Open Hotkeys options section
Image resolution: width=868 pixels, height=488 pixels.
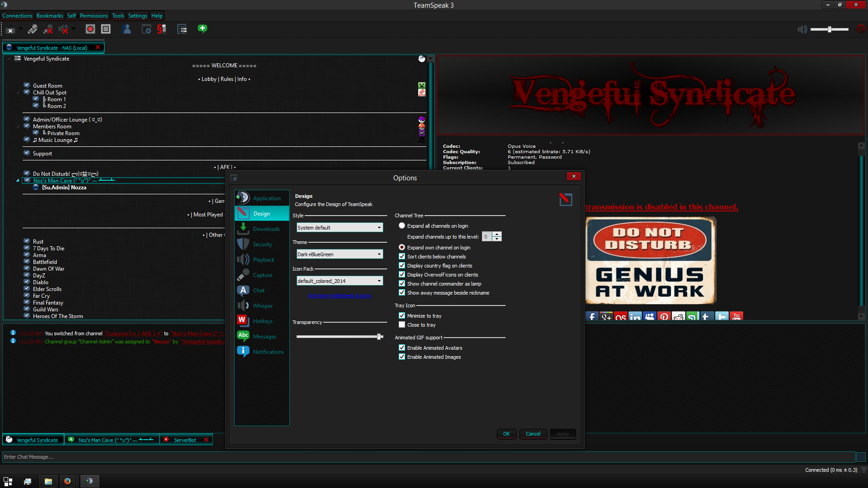pos(262,321)
